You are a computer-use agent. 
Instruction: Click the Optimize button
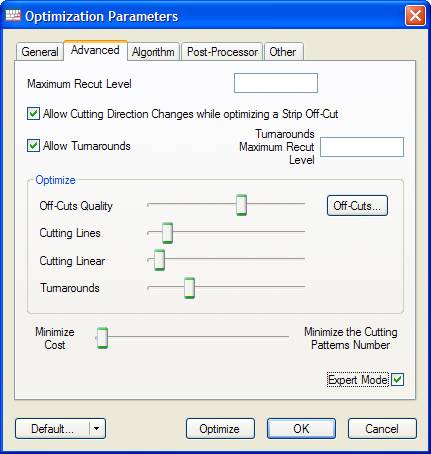pos(220,428)
